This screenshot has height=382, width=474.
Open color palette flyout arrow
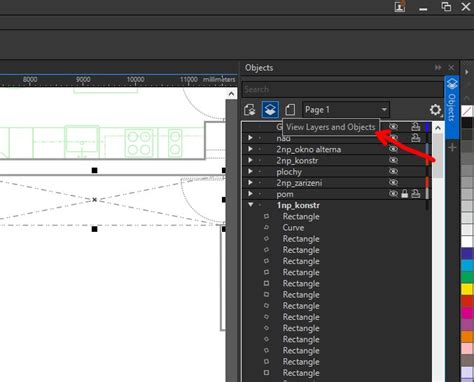tap(467, 72)
